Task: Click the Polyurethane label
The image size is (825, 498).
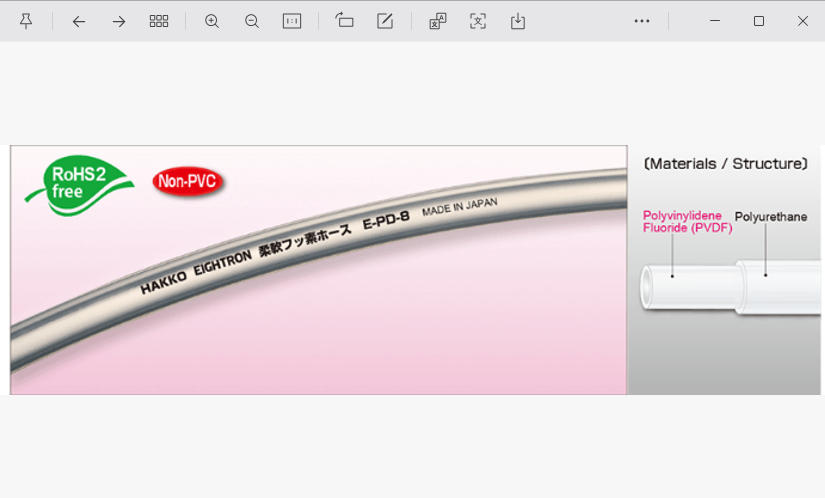Action: pyautogui.click(x=771, y=217)
